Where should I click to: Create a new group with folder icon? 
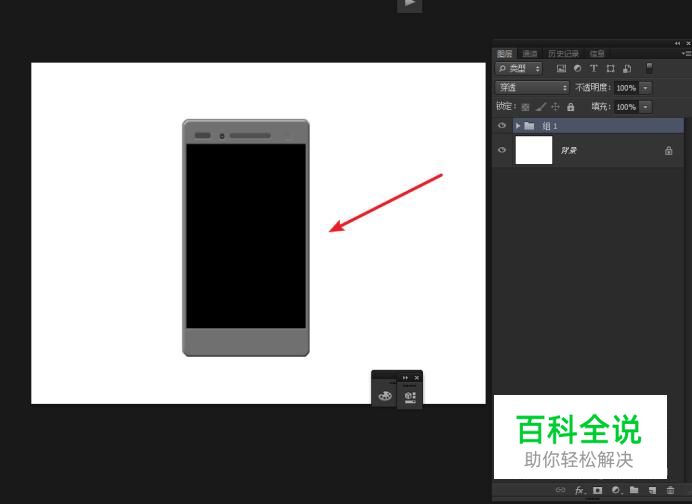634,490
